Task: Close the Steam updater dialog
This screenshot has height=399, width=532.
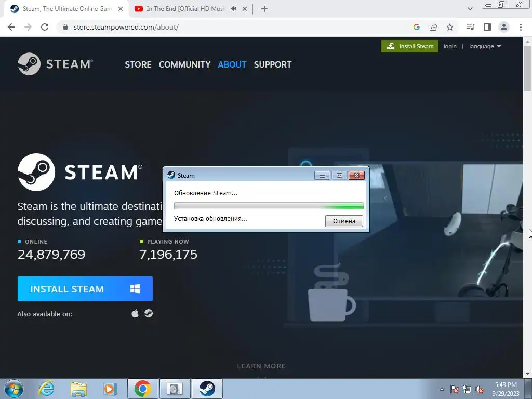Action: [356, 176]
